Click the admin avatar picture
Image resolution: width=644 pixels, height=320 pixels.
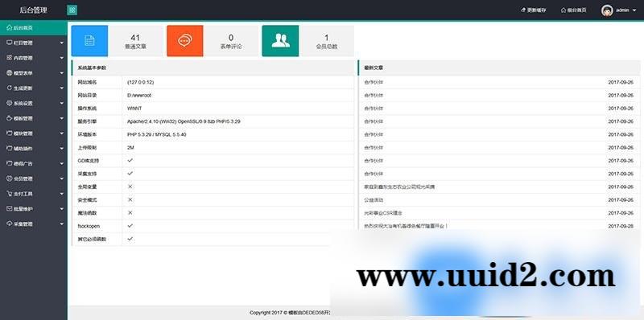pos(607,10)
